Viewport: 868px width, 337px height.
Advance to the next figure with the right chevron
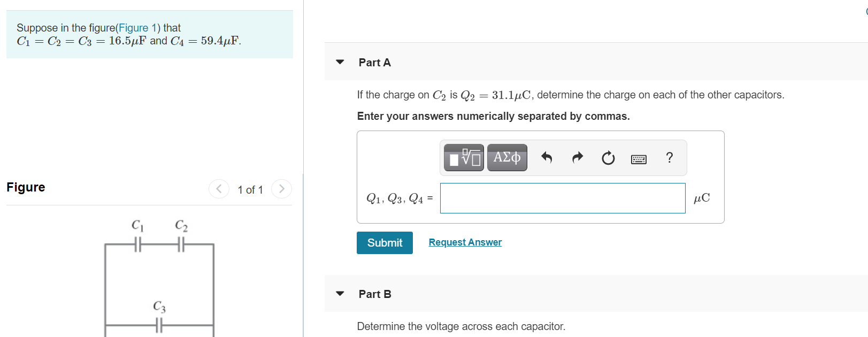point(282,188)
